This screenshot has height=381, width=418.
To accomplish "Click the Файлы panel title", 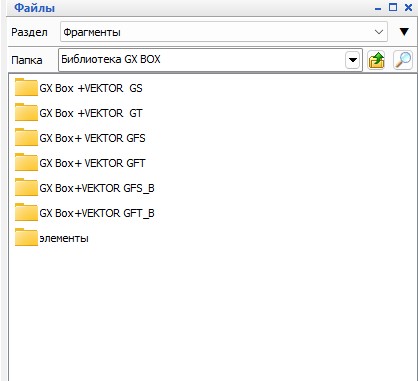I will (x=35, y=8).
